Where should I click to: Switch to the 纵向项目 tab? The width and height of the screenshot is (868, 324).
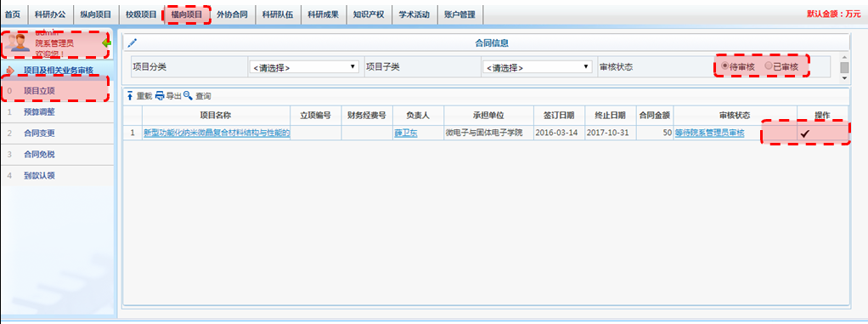click(x=95, y=15)
